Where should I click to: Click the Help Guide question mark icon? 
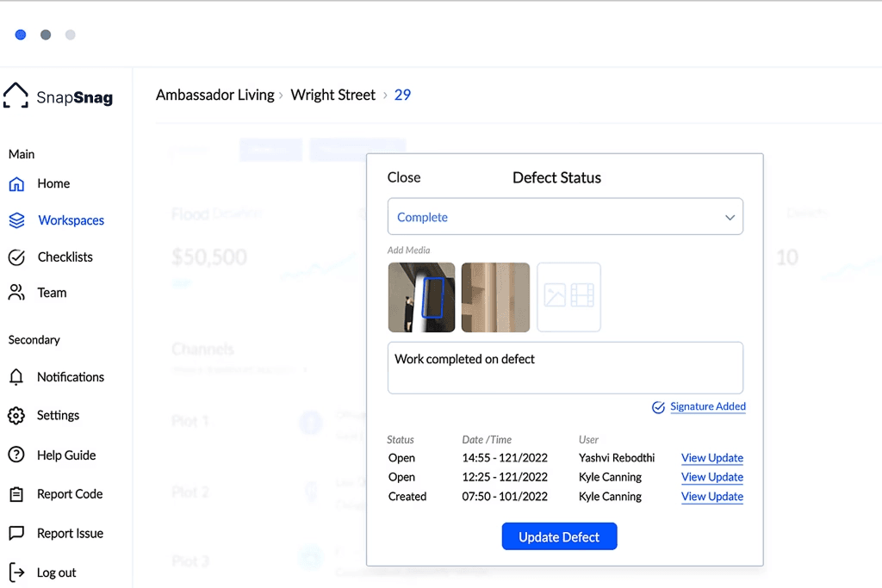point(16,455)
